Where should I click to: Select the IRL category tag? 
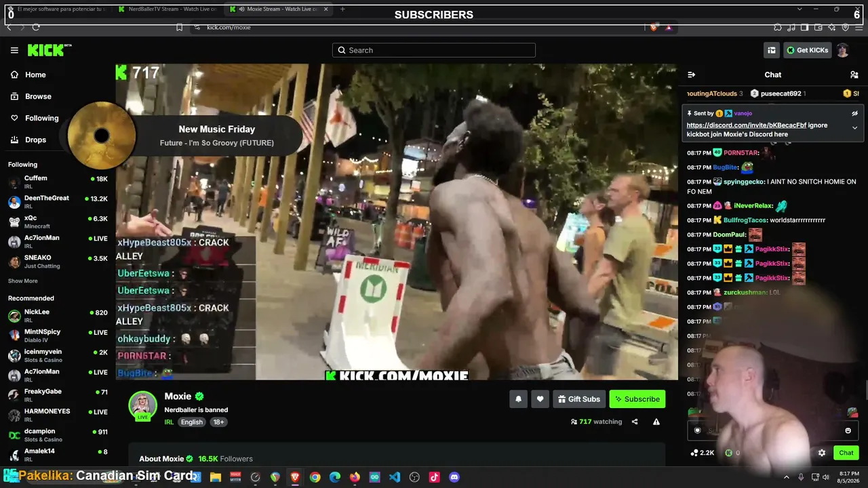pos(169,422)
